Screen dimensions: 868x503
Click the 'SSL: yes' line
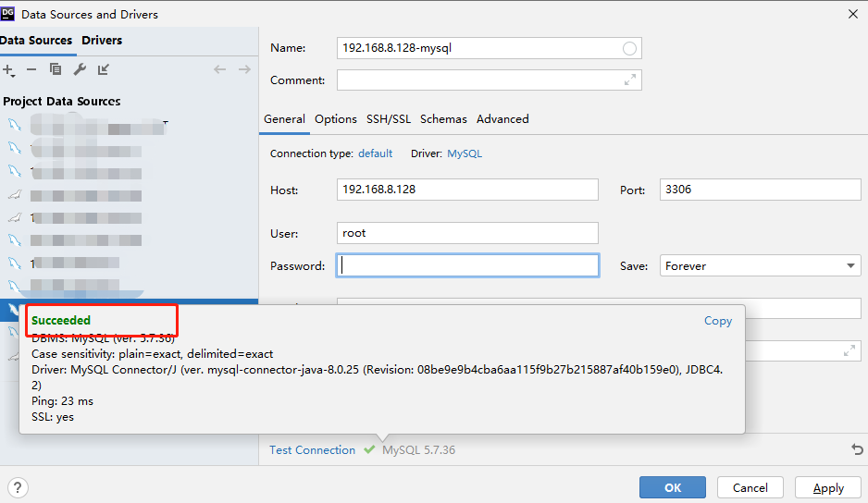tap(53, 417)
